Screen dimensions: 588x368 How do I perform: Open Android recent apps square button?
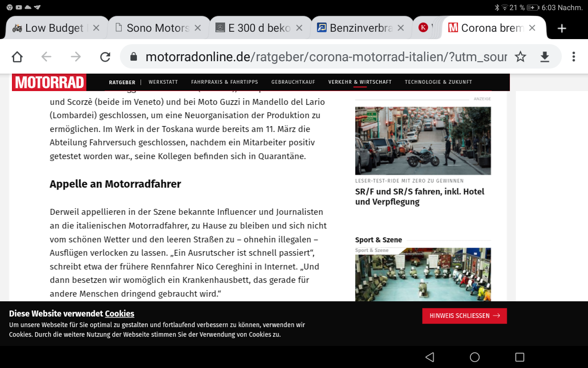[x=520, y=357]
